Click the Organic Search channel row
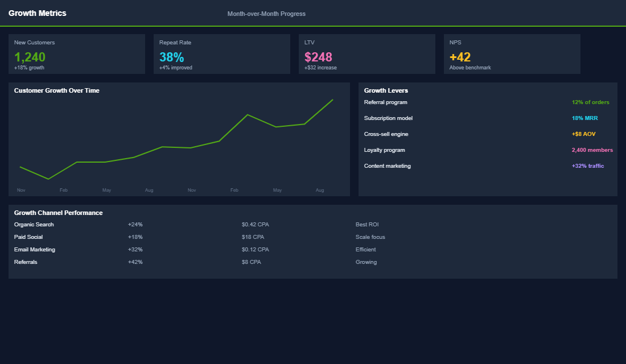Screen dimensions: 626x364 tap(34, 224)
